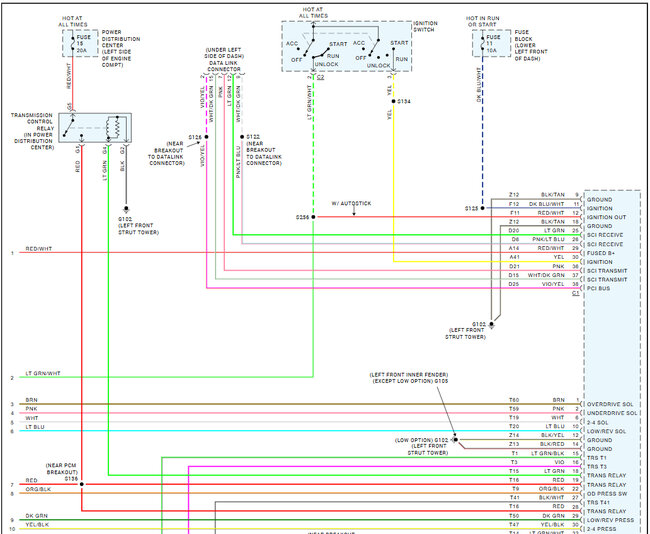Screen dimensions: 650x534
Task: Select the (UNDER LEFT SIDE OF DASH) note
Action: (224, 53)
